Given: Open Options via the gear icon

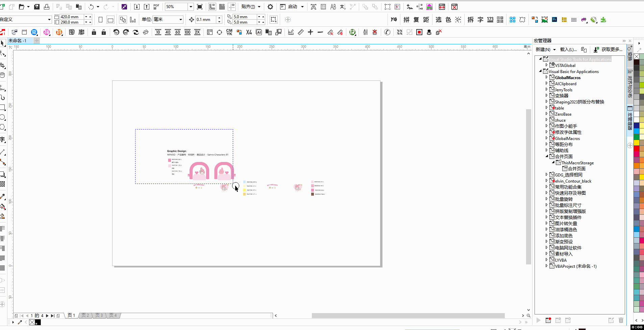Looking at the screenshot, I should tap(270, 7).
